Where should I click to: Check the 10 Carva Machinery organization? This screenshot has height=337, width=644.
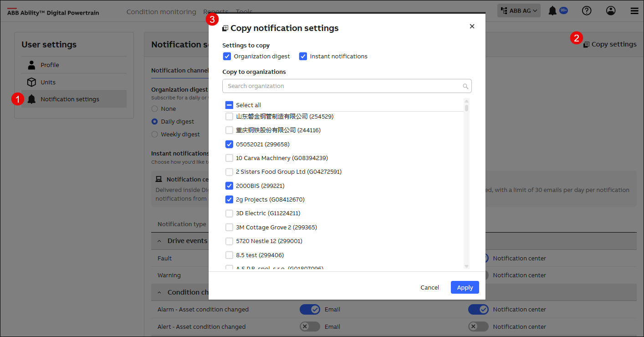[x=230, y=158]
